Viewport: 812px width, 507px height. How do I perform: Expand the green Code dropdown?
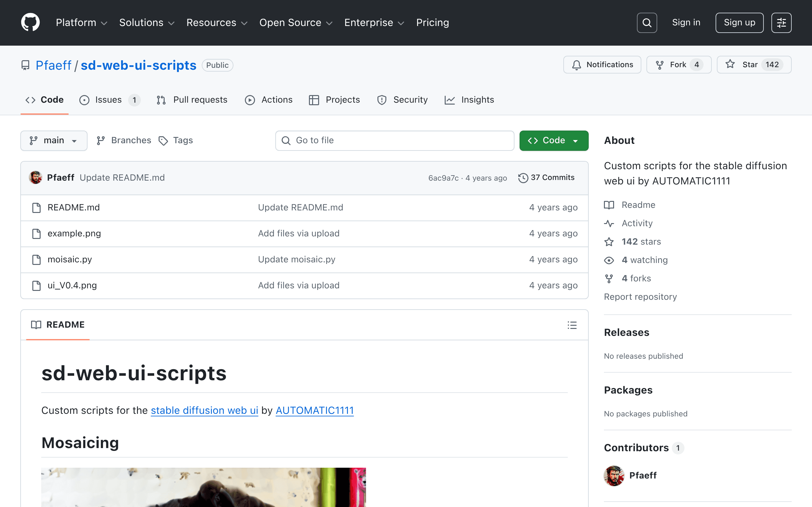[x=553, y=140]
